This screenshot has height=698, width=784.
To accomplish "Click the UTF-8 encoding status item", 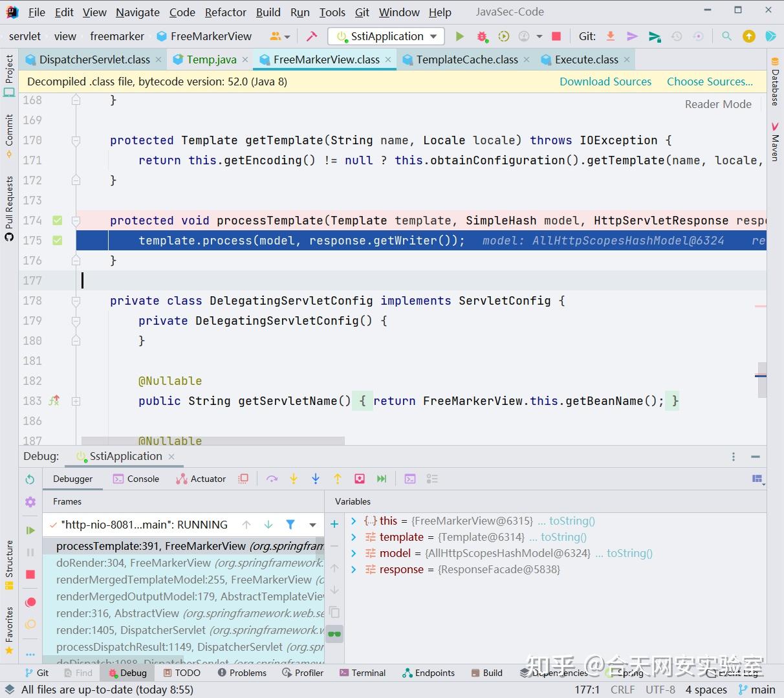I will pos(660,690).
